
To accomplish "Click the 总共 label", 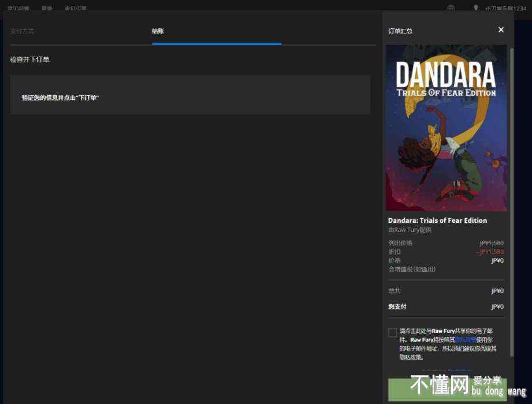I will tap(395, 291).
